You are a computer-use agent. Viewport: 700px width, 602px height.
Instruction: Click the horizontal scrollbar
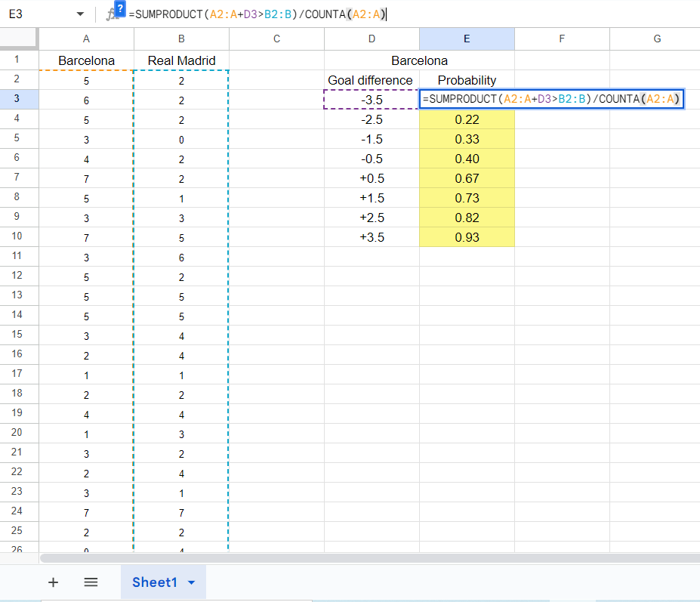pyautogui.click(x=370, y=557)
